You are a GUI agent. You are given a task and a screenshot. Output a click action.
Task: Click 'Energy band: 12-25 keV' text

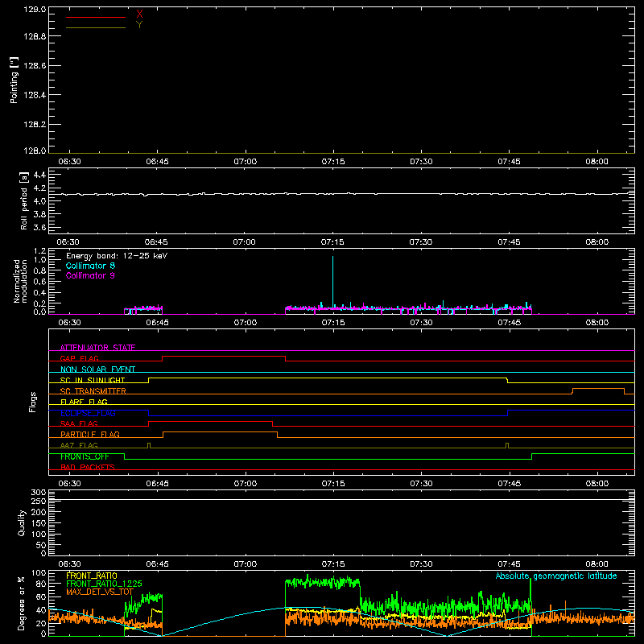(x=117, y=256)
